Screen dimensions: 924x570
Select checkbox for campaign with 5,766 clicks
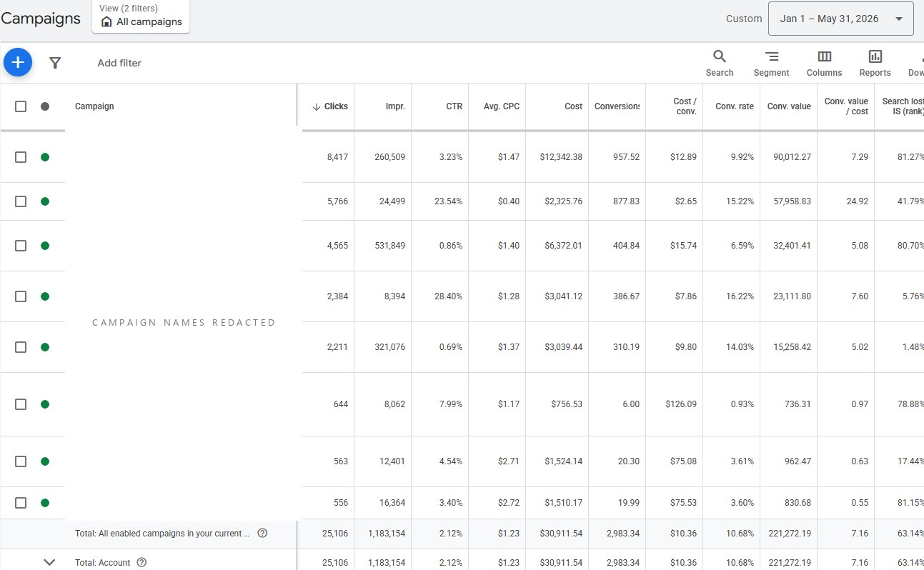tap(21, 201)
